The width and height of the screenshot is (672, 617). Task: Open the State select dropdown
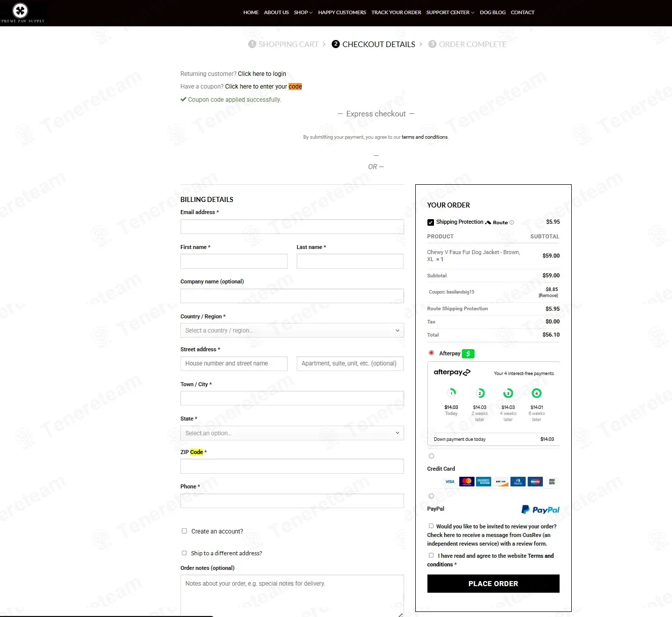[x=292, y=433]
